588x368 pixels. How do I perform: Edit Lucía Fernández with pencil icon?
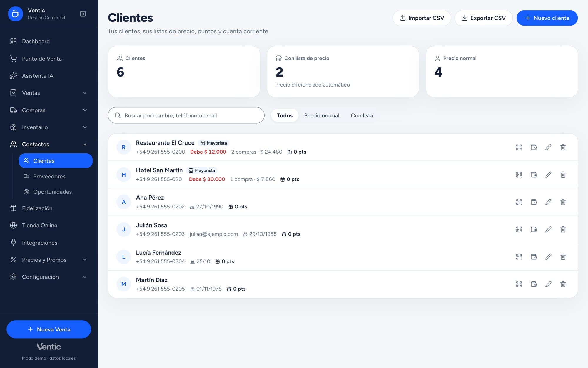[548, 257]
